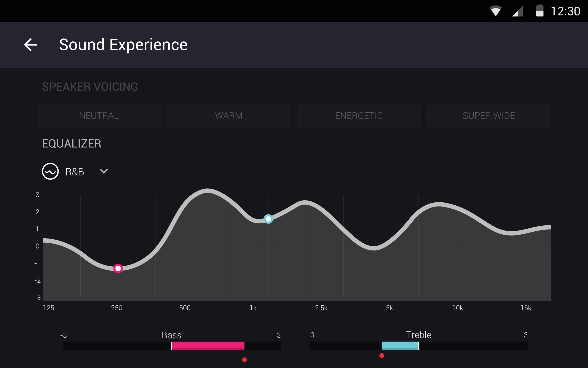Select the R&B preset label
588x368 pixels.
pyautogui.click(x=75, y=172)
